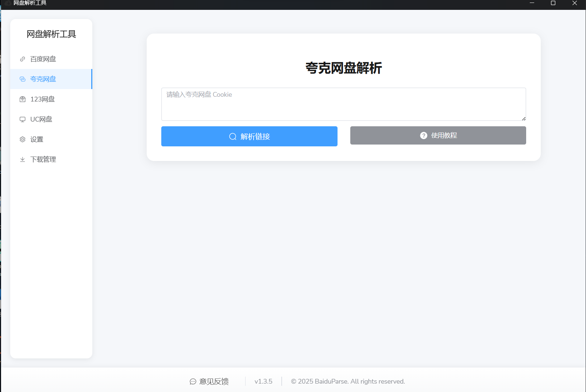Click the link icon beside 百度网盘
This screenshot has width=586, height=392.
[23, 59]
